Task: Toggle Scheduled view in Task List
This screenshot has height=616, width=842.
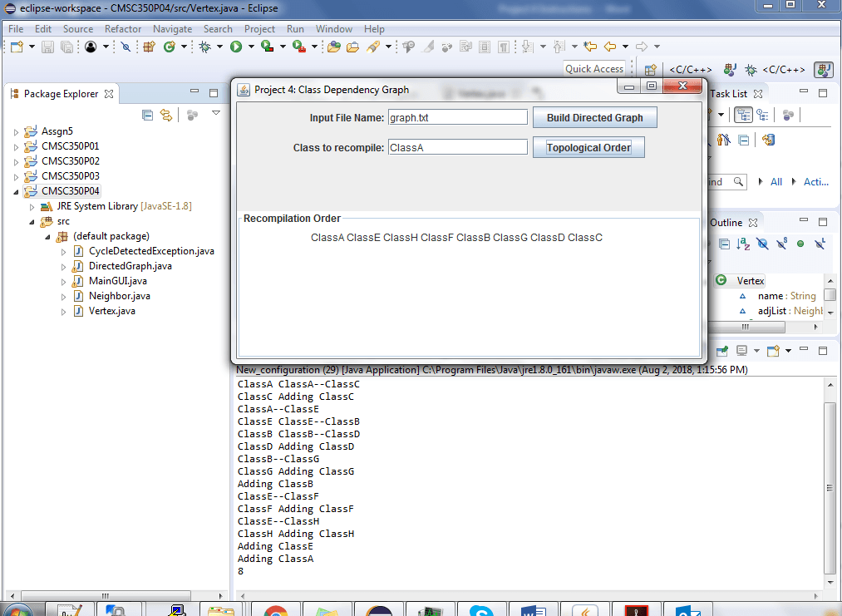Action: click(762, 115)
